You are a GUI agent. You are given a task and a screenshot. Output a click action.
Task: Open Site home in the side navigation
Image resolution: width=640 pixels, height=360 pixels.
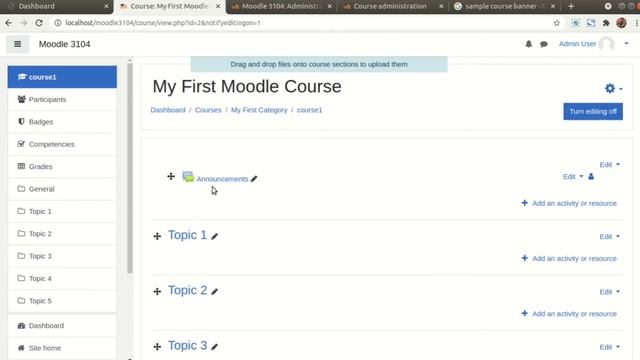(62, 348)
